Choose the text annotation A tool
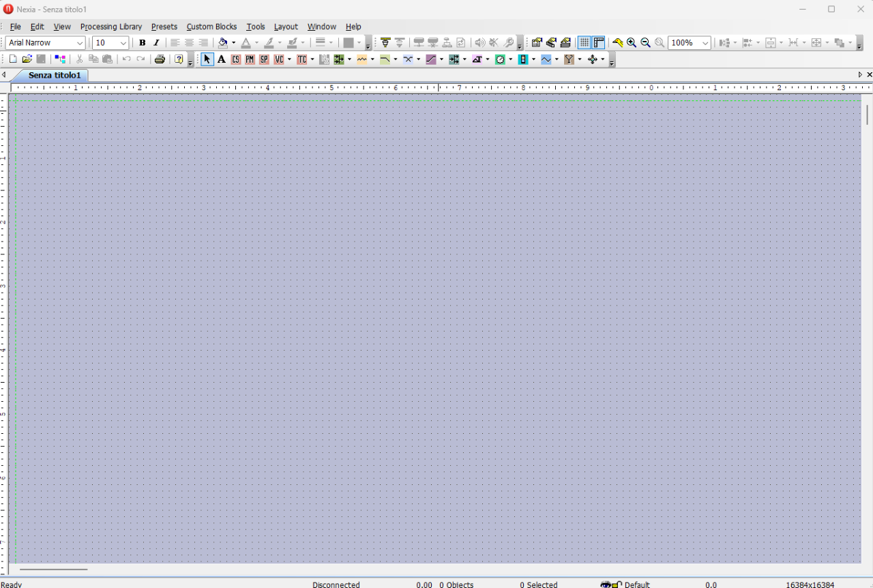The width and height of the screenshot is (873, 588). tap(222, 59)
